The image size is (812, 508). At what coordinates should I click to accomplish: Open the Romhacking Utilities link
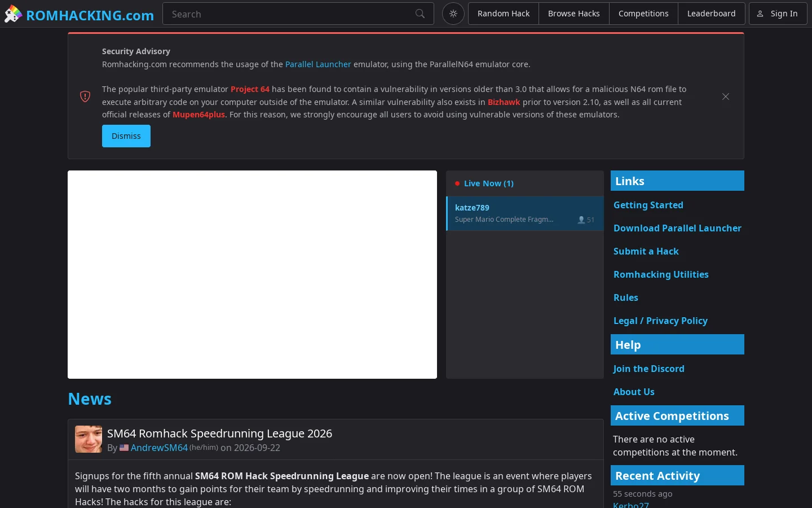pyautogui.click(x=661, y=274)
